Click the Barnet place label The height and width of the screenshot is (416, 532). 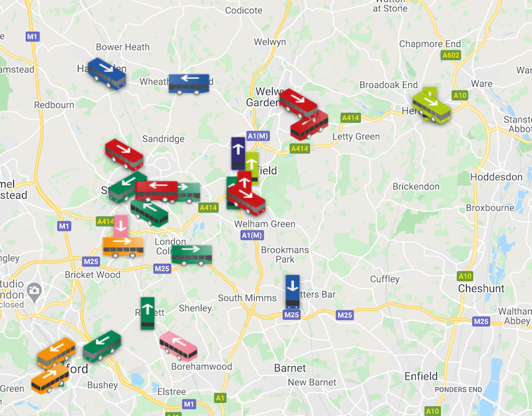point(290,368)
